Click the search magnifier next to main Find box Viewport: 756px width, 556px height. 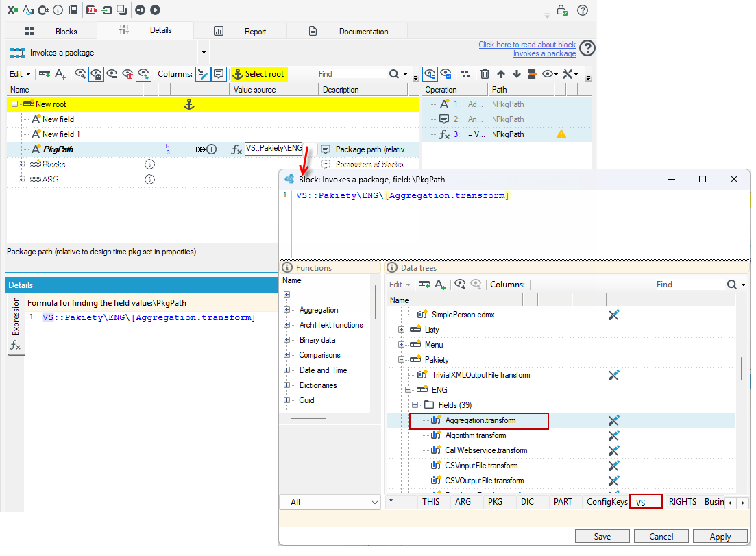pos(394,74)
